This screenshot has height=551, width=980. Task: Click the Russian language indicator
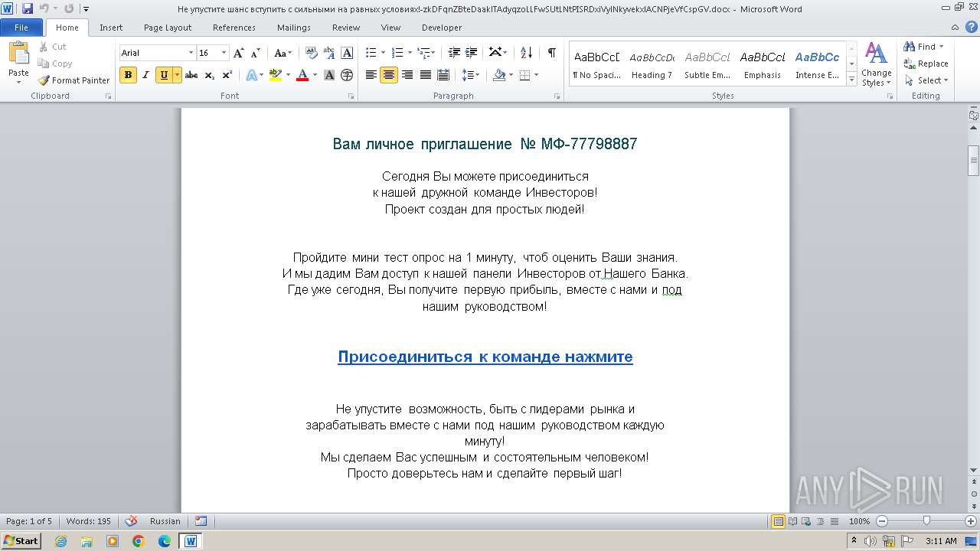(x=165, y=521)
